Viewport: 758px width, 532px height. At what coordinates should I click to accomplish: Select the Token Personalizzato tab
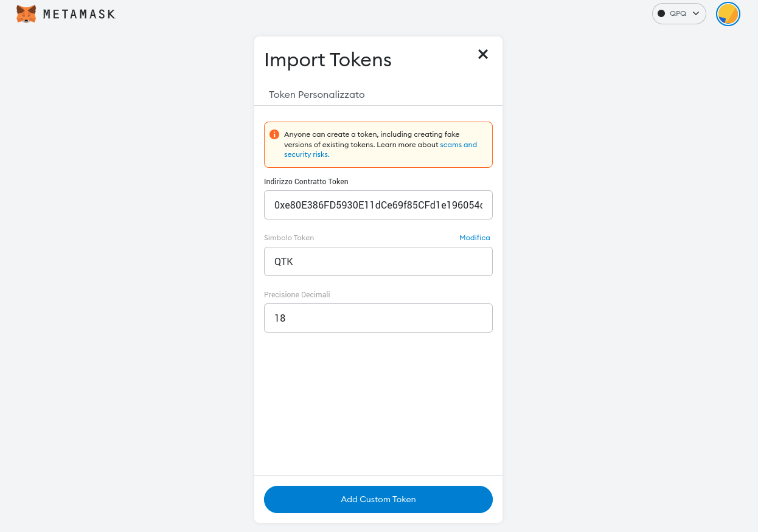coord(317,95)
